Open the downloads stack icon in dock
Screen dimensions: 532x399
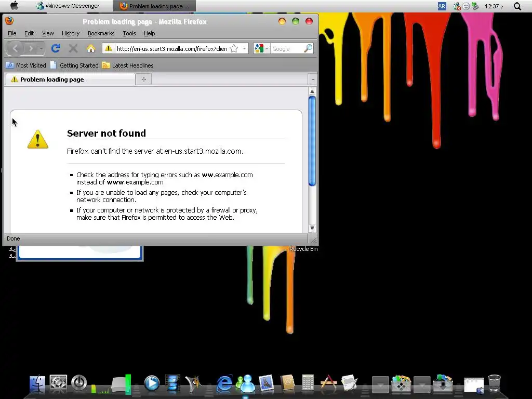(x=443, y=383)
